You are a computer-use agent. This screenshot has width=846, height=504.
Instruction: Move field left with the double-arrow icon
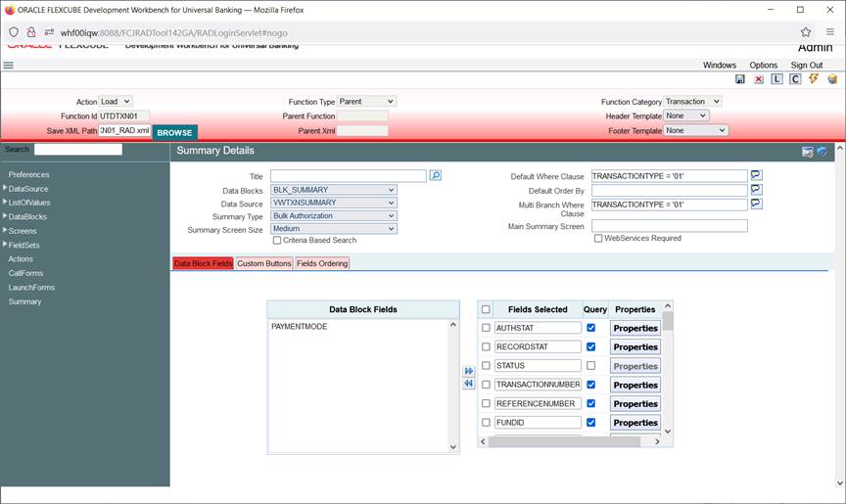468,384
